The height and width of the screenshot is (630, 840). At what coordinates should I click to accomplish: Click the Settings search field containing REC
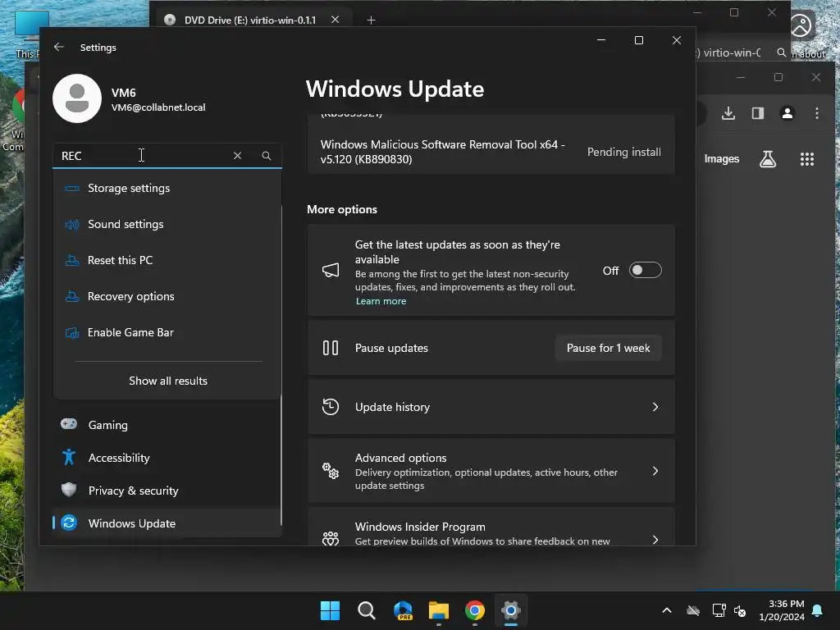[x=167, y=156]
